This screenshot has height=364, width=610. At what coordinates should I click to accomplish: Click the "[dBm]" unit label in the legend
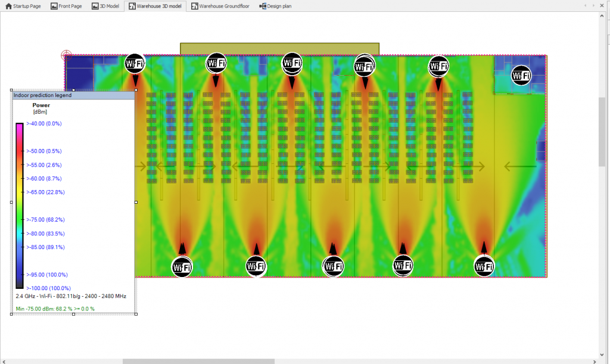(x=40, y=112)
